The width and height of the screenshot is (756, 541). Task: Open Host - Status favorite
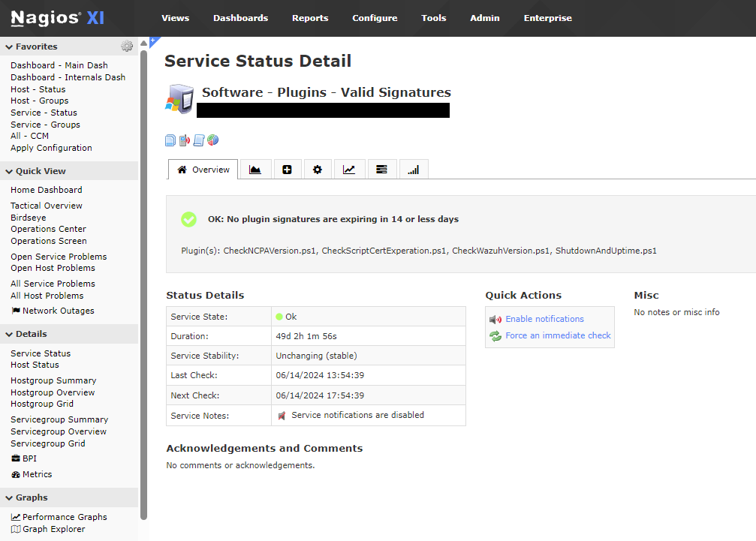click(38, 89)
